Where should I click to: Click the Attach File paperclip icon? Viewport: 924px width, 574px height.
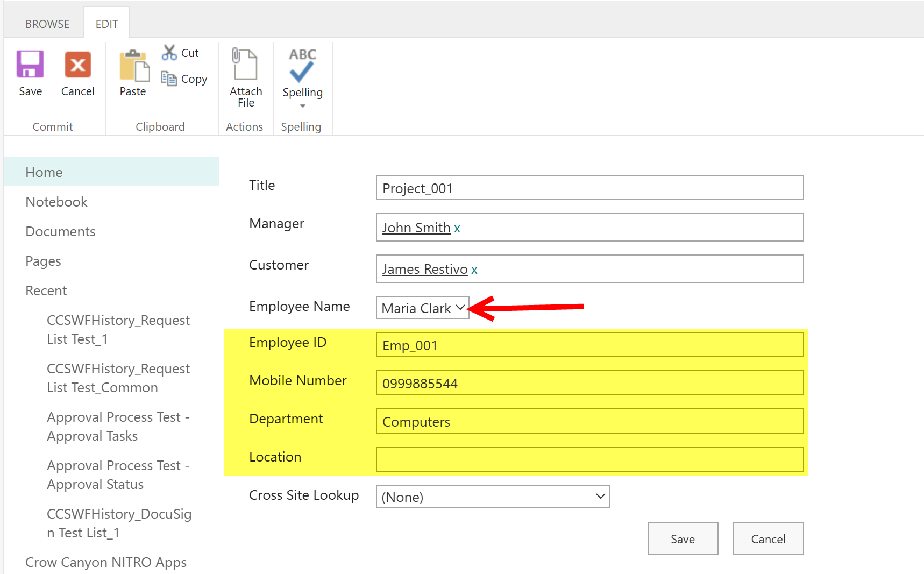[x=245, y=63]
